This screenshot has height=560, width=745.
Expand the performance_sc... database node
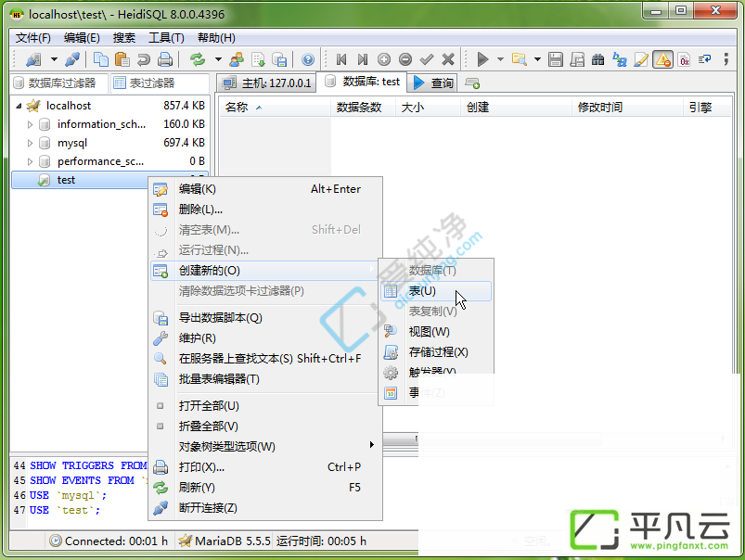tap(30, 161)
